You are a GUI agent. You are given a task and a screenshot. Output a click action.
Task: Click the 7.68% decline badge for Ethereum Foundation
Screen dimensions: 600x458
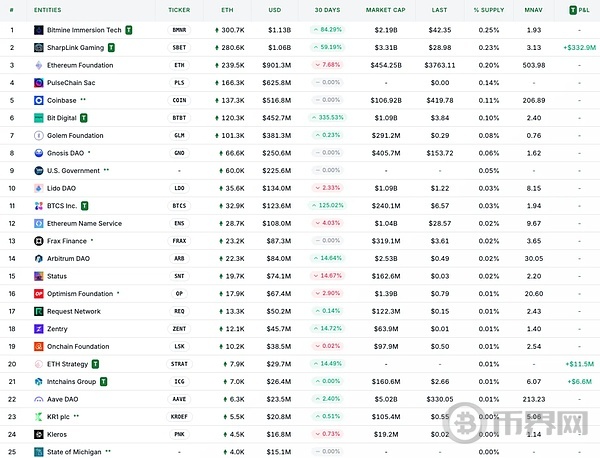tap(328, 65)
